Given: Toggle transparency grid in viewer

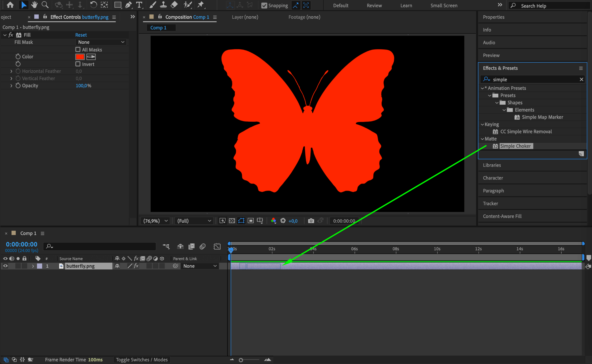Looking at the screenshot, I should 232,221.
